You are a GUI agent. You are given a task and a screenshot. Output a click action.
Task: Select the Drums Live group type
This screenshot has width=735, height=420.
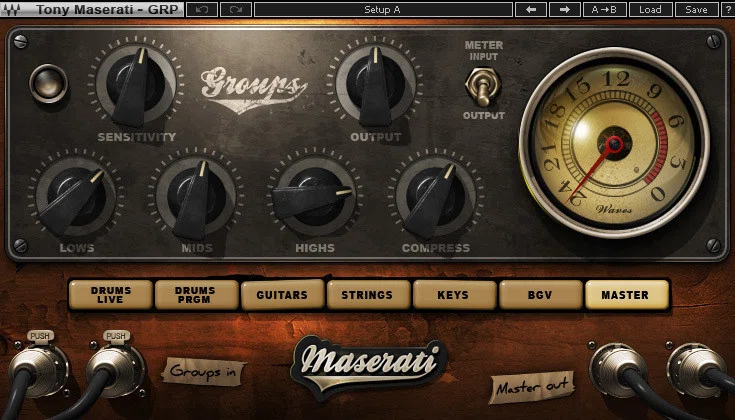pos(111,295)
